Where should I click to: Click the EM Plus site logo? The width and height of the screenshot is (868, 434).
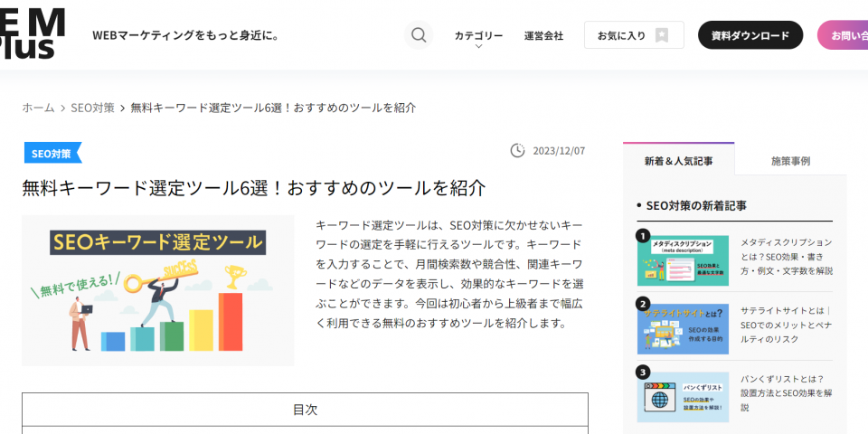pyautogui.click(x=33, y=33)
